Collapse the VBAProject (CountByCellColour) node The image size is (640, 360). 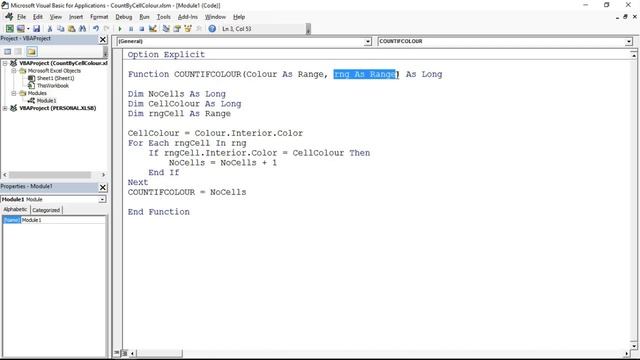coord(5,63)
